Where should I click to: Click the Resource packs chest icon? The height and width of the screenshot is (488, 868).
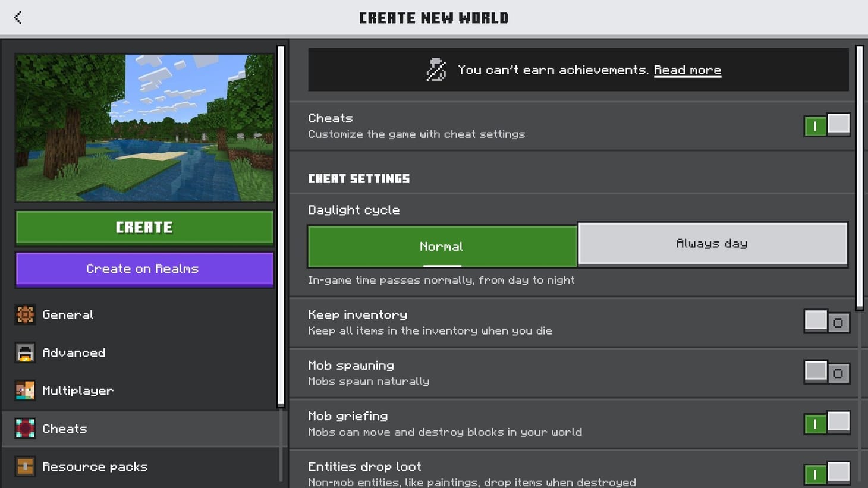(25, 467)
